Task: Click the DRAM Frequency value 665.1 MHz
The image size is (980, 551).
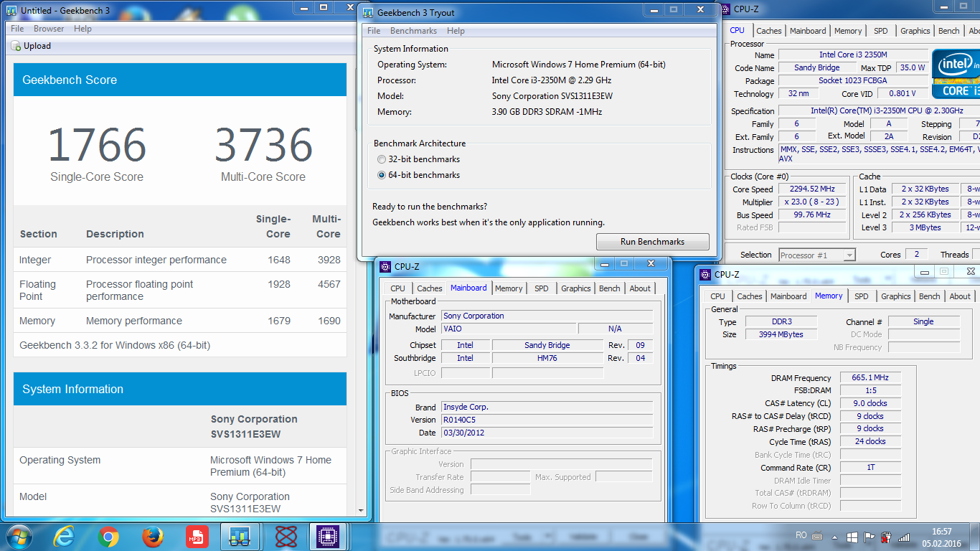Action: click(870, 378)
